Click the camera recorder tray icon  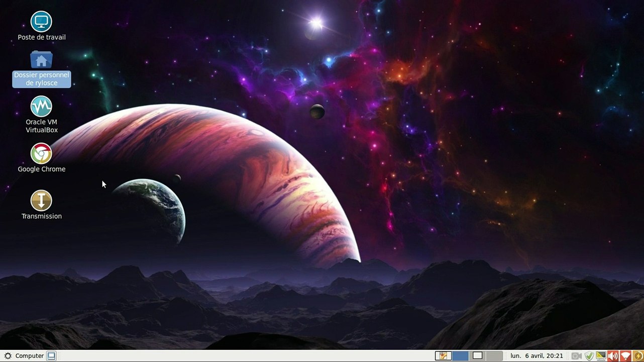click(576, 356)
